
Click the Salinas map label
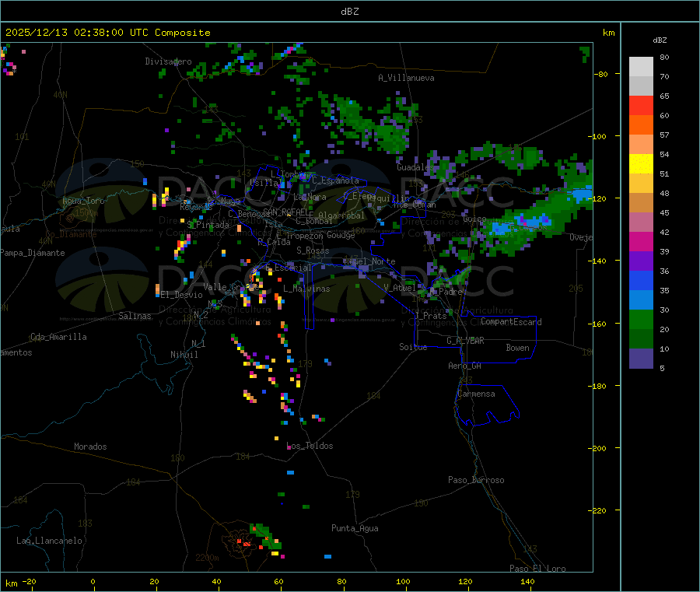135,316
